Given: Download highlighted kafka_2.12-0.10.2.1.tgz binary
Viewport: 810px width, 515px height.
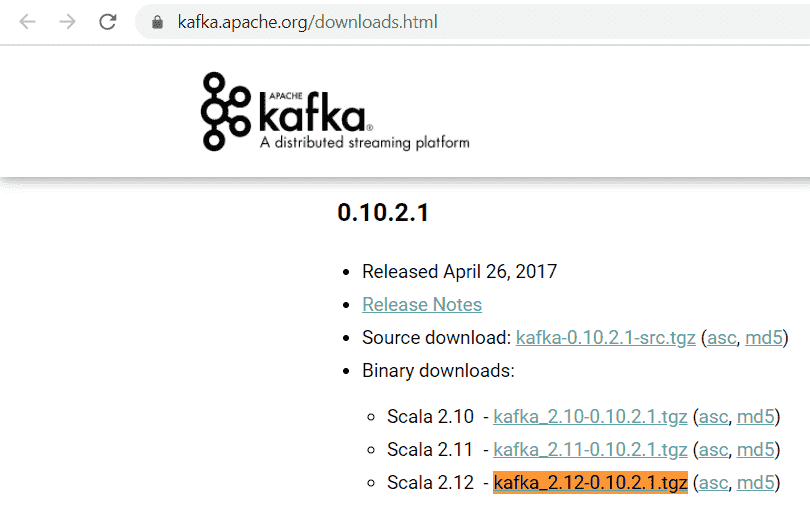Looking at the screenshot, I should click(x=590, y=483).
